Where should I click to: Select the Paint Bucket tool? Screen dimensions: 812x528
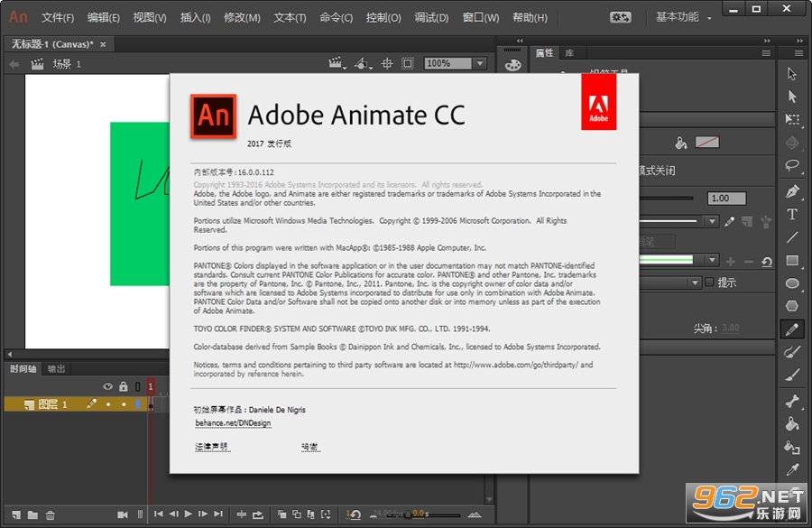[792, 424]
